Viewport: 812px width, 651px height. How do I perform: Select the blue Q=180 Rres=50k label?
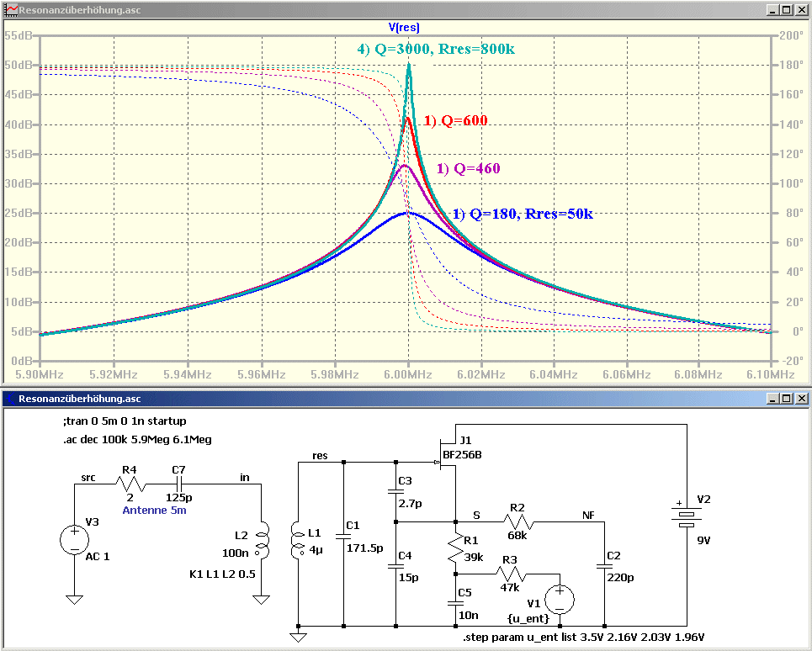coord(523,214)
